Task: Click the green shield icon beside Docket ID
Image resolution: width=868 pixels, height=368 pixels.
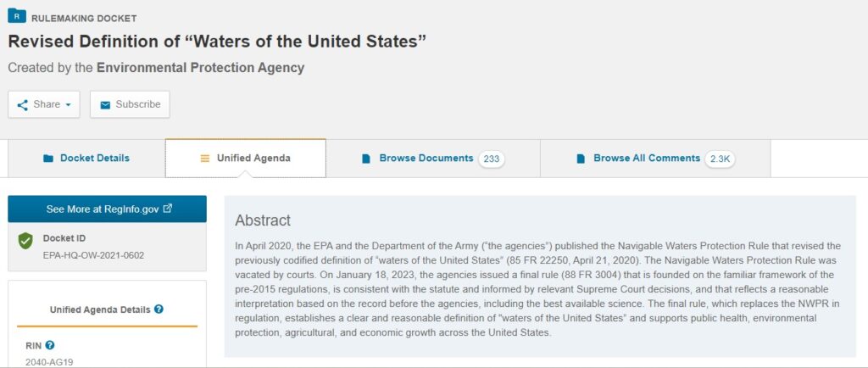Action: tap(25, 241)
